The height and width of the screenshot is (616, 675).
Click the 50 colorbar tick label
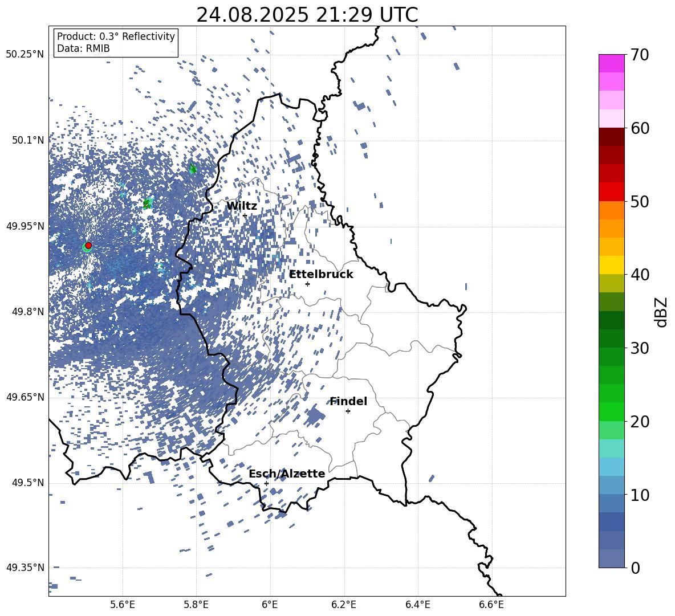(640, 201)
